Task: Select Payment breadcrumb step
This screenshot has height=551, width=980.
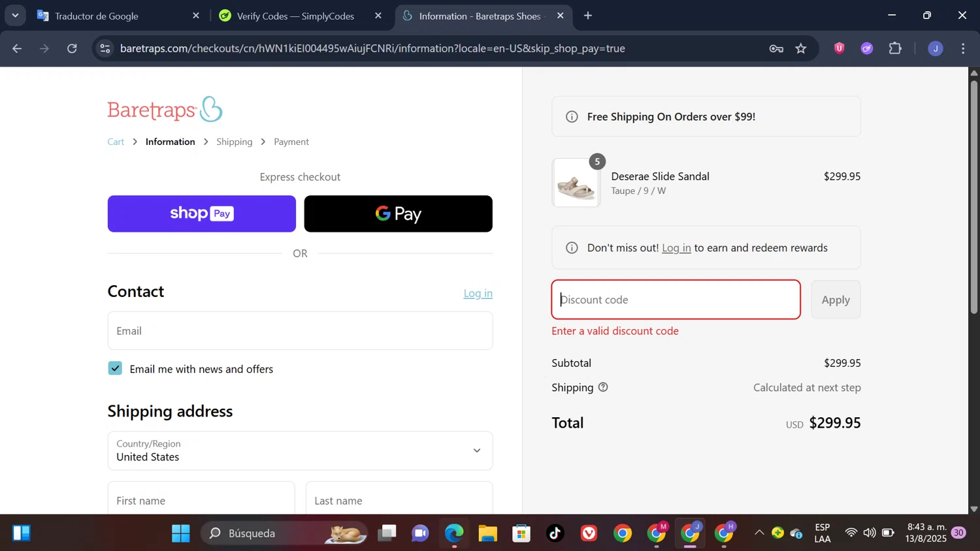Action: tap(291, 142)
